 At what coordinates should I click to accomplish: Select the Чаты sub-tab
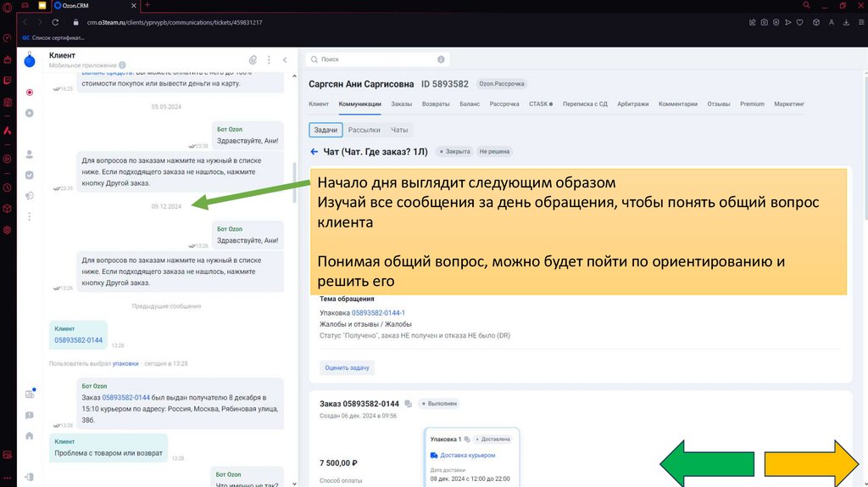point(399,130)
